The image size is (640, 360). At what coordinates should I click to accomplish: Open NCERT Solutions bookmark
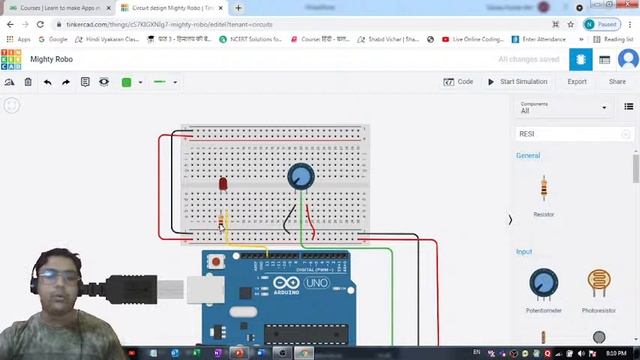(x=251, y=39)
